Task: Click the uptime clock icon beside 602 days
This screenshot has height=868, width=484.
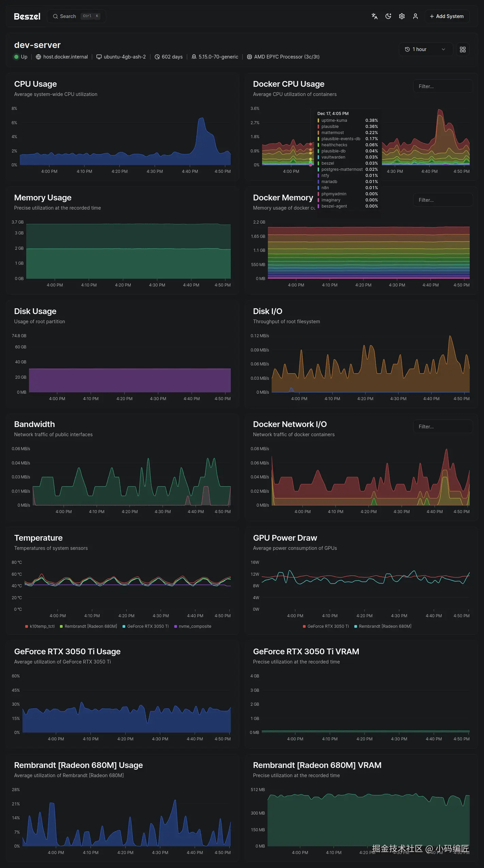Action: (x=157, y=57)
